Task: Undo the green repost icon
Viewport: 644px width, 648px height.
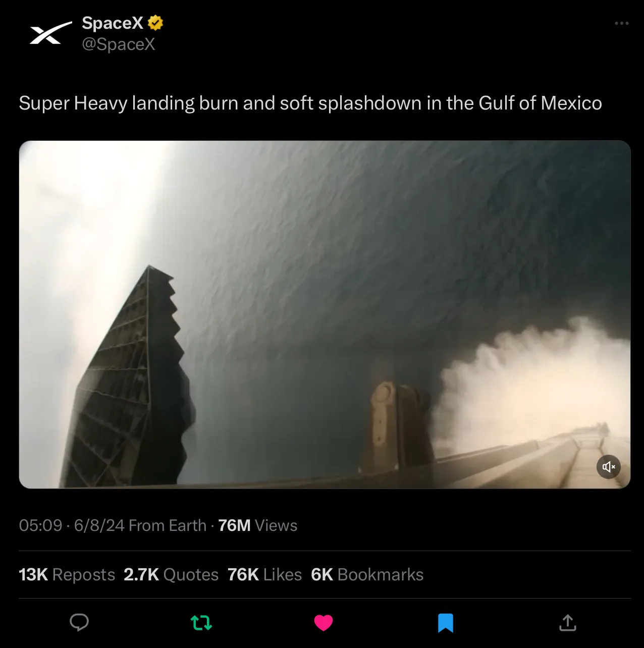Action: (201, 623)
